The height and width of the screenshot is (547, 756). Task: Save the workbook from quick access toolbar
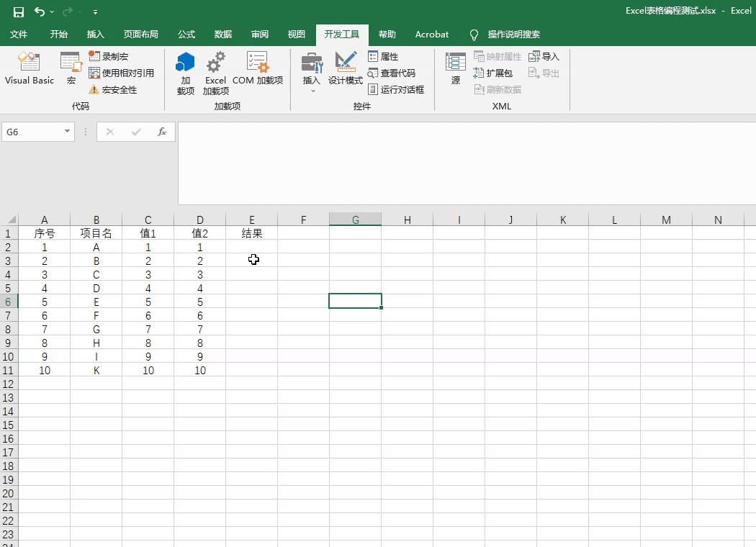(18, 12)
